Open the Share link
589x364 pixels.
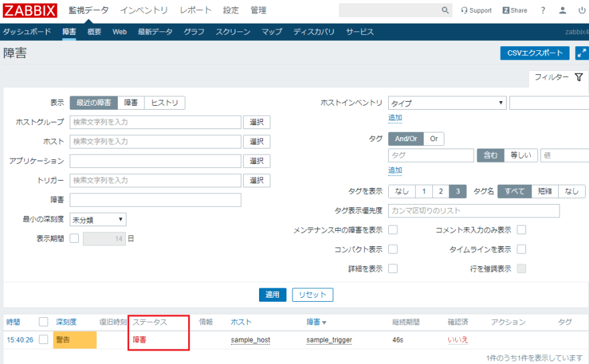click(x=515, y=11)
